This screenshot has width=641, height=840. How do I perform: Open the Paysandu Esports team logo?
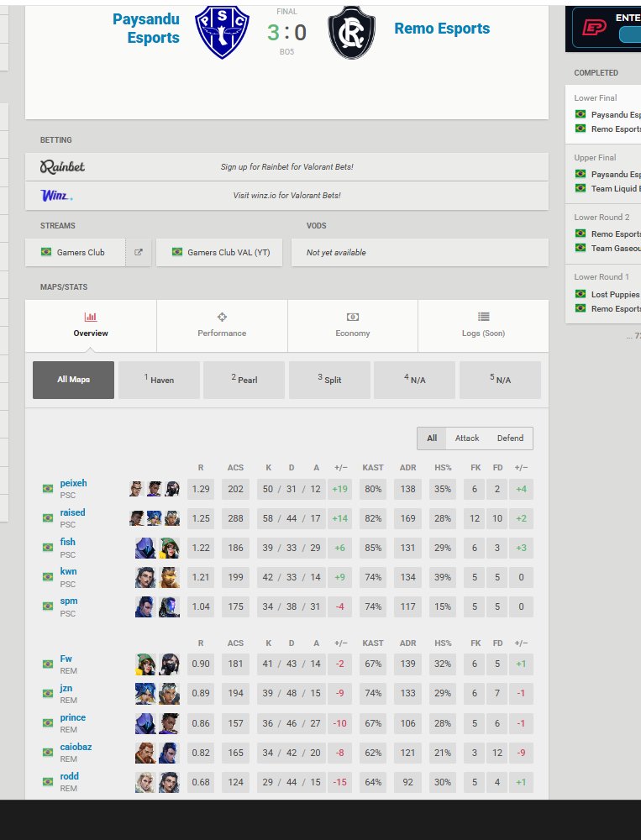[x=222, y=31]
